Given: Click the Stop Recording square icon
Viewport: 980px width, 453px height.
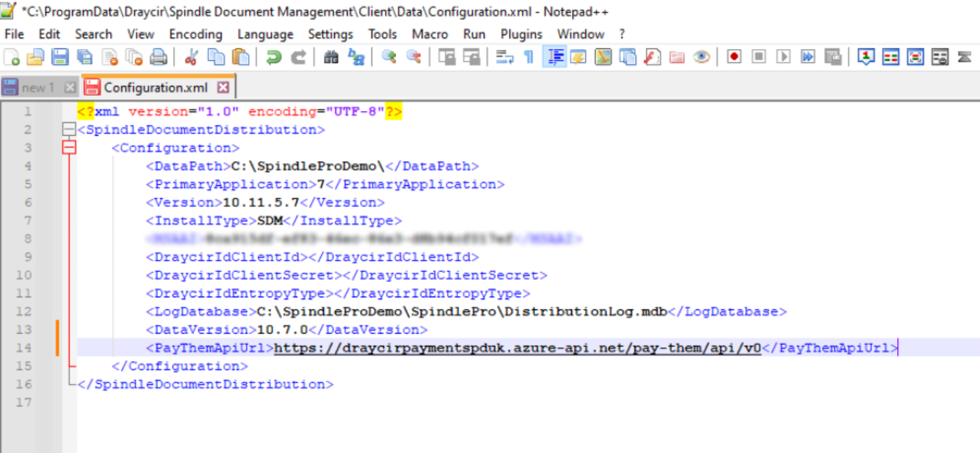Looking at the screenshot, I should (x=758, y=57).
